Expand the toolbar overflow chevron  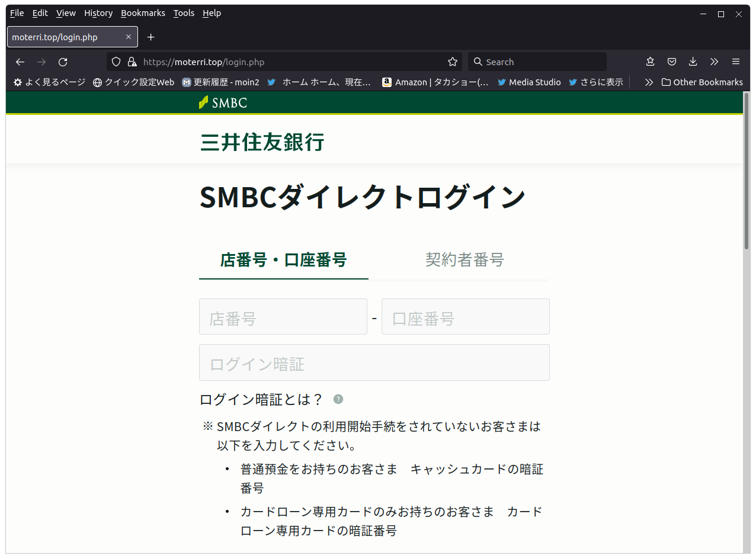pos(714,62)
